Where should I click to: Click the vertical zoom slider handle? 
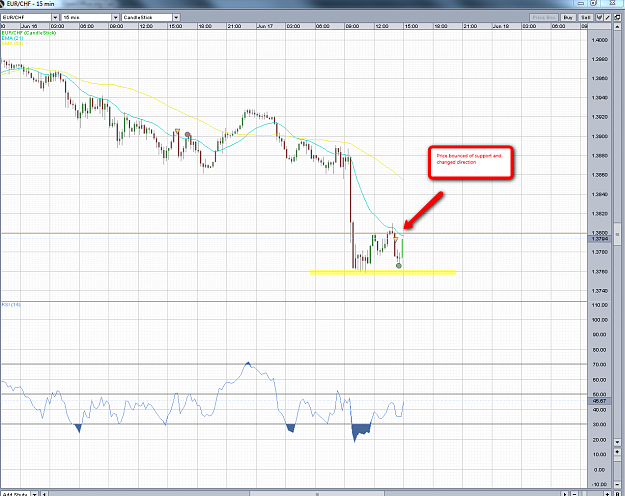click(x=617, y=458)
